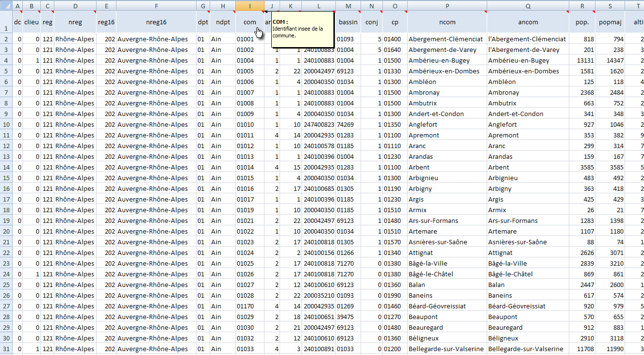Select Bellegarde-sur-Valserine in the ancom column

click(526, 349)
